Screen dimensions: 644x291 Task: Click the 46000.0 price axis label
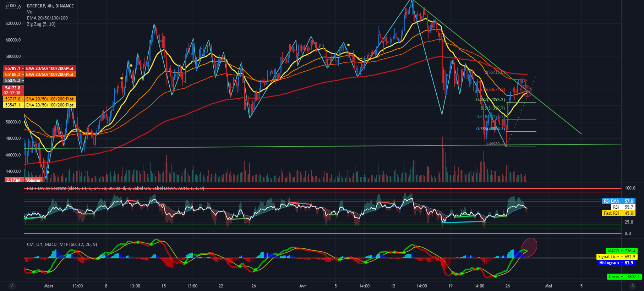click(x=13, y=155)
